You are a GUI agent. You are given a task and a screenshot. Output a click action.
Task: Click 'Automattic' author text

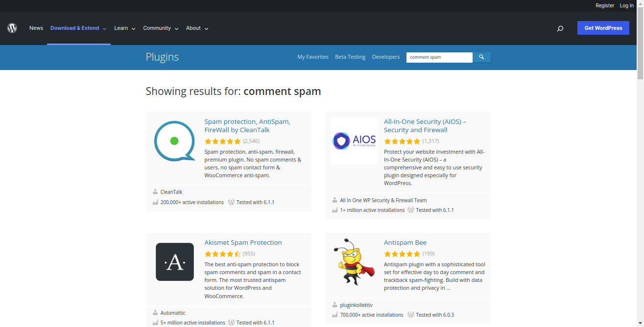[173, 313]
